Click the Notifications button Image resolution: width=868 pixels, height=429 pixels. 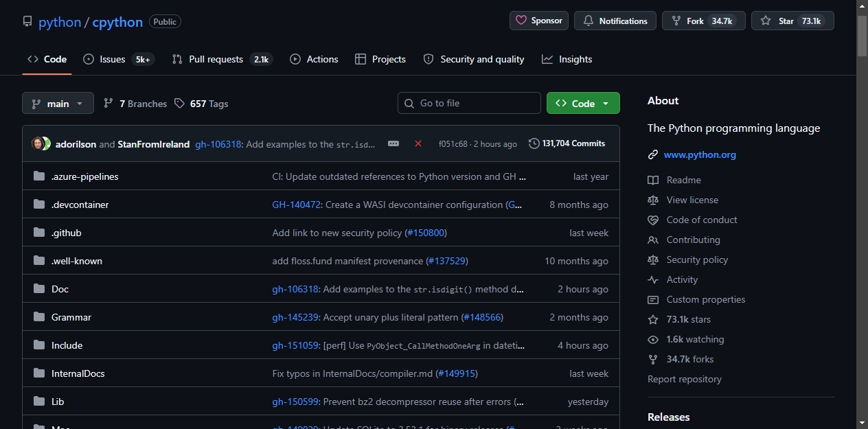(x=615, y=21)
